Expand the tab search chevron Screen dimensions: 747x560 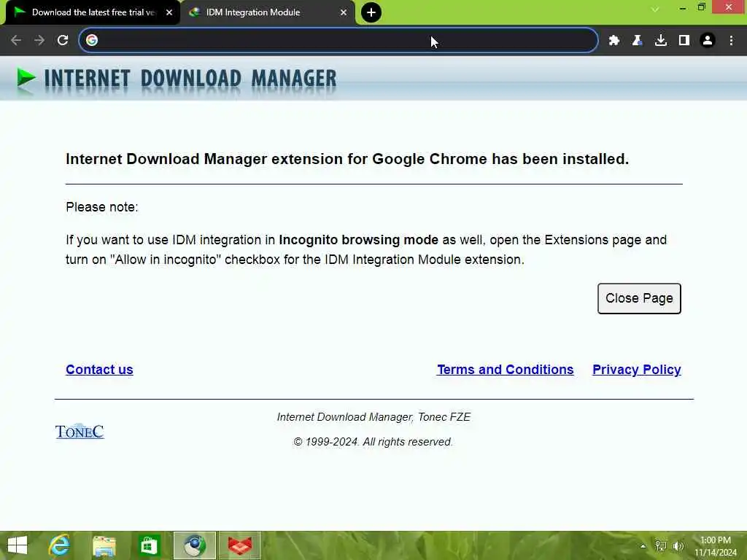tap(655, 9)
